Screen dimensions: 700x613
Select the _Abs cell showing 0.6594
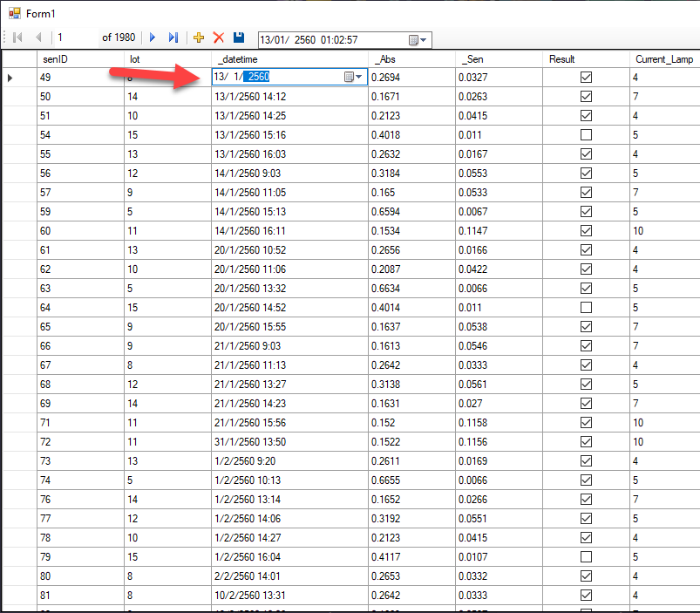tap(411, 212)
